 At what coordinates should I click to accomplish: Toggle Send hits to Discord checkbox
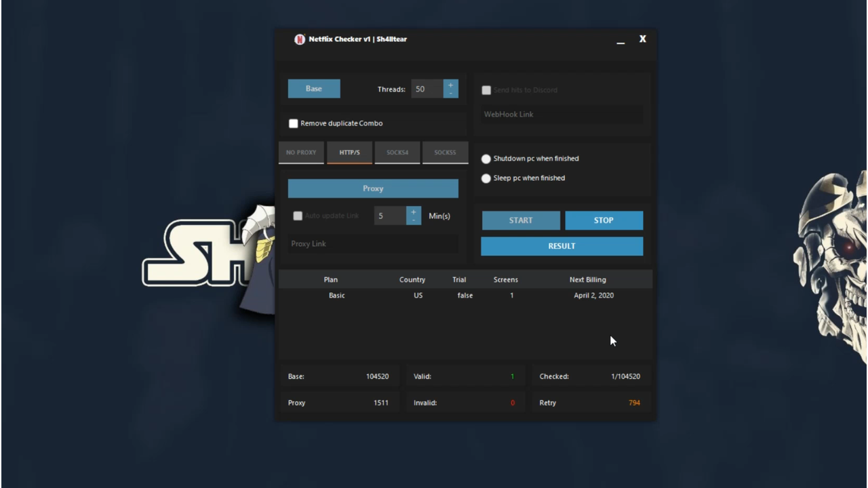pyautogui.click(x=486, y=90)
